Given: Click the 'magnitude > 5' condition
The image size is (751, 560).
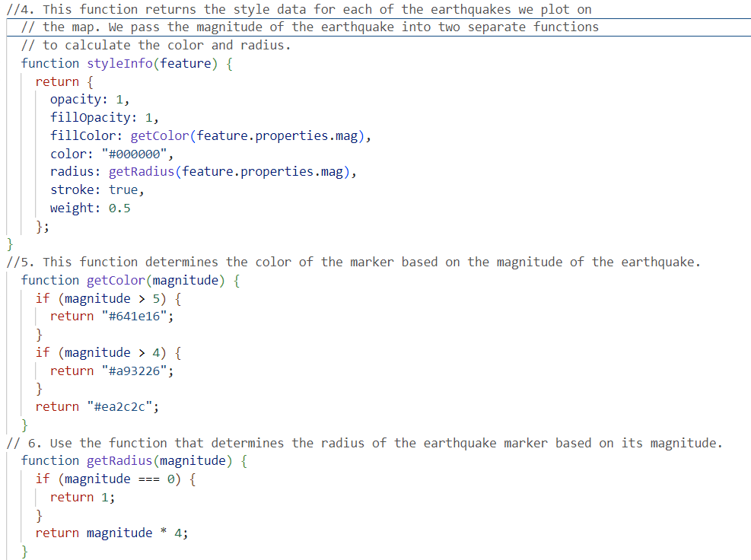Looking at the screenshot, I should click(112, 298).
